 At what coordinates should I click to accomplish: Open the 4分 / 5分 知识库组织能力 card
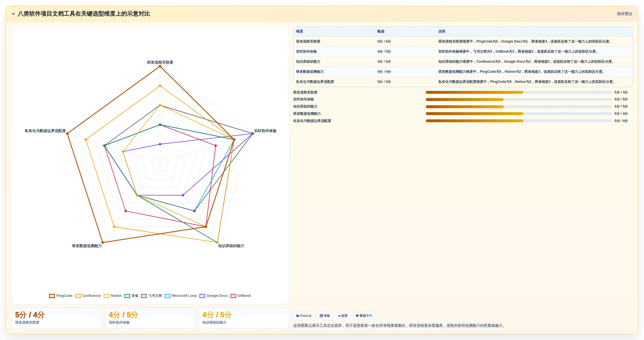244,318
